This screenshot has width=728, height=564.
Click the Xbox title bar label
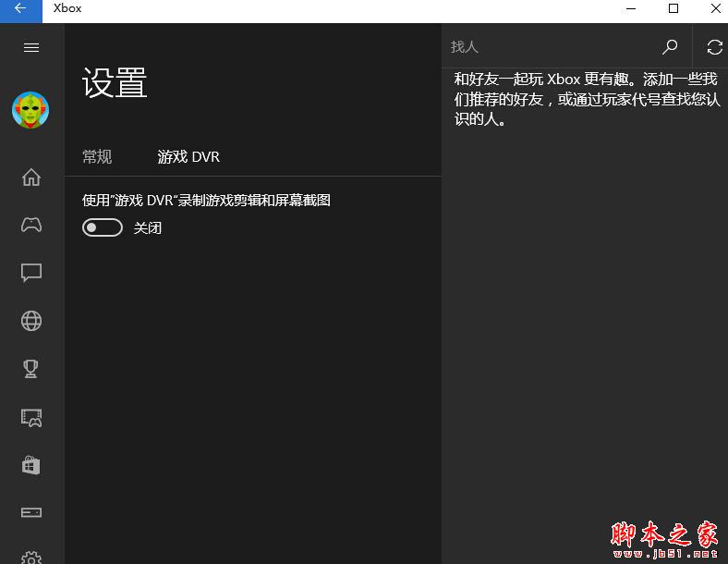pyautogui.click(x=67, y=8)
